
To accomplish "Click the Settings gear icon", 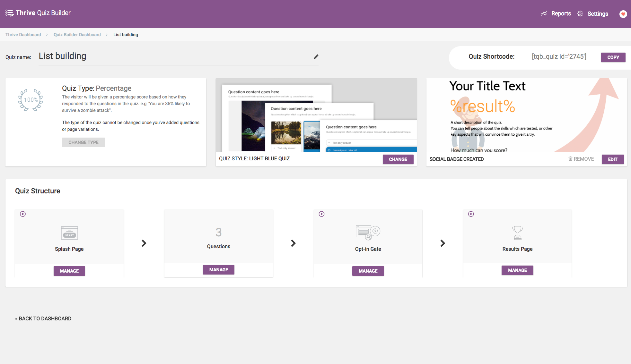I will (580, 14).
